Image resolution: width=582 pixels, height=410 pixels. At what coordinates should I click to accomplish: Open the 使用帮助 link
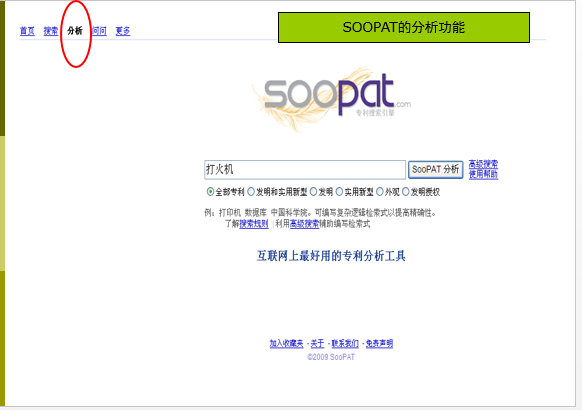(x=483, y=174)
